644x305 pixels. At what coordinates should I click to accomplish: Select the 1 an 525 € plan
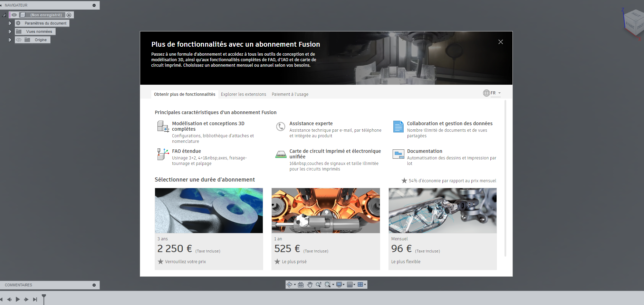[x=326, y=229]
